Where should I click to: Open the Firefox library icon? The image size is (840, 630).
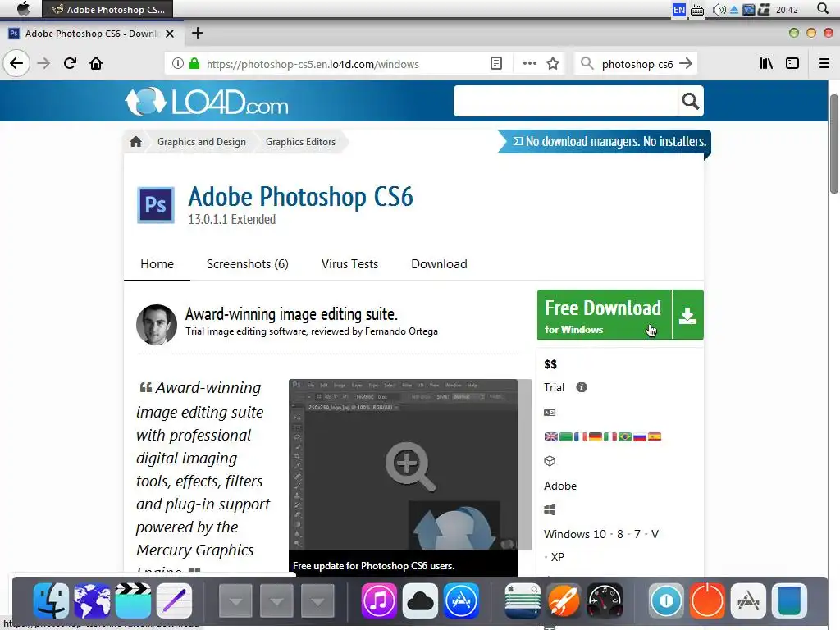point(766,64)
